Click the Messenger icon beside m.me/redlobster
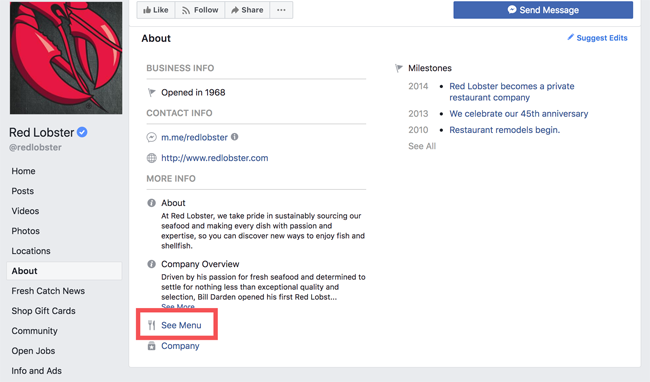Viewport: 650px width, 382px height. [x=152, y=137]
